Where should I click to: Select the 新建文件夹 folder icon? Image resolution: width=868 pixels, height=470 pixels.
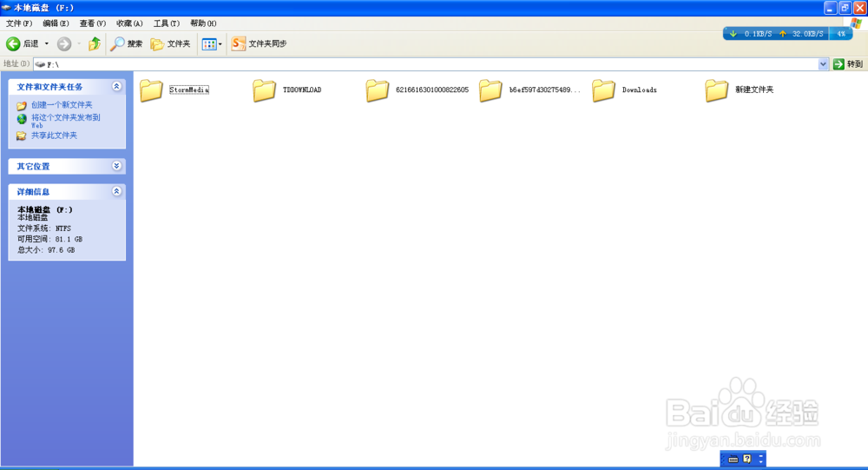[716, 89]
